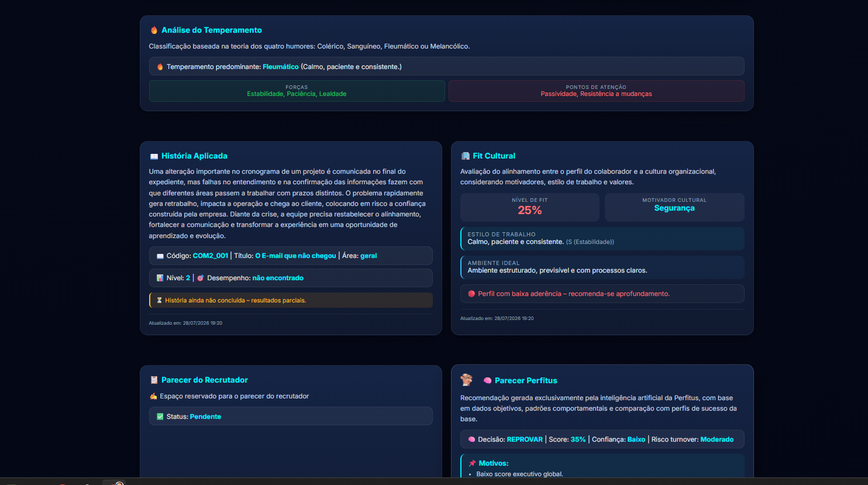Click the green checkmark icon before Status
868x485 pixels.
(160, 417)
